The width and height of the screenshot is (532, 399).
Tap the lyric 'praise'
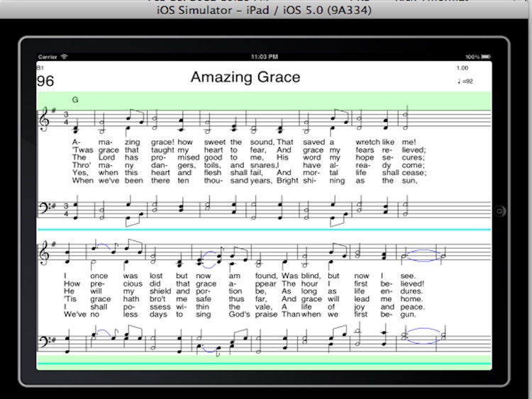tap(266, 315)
